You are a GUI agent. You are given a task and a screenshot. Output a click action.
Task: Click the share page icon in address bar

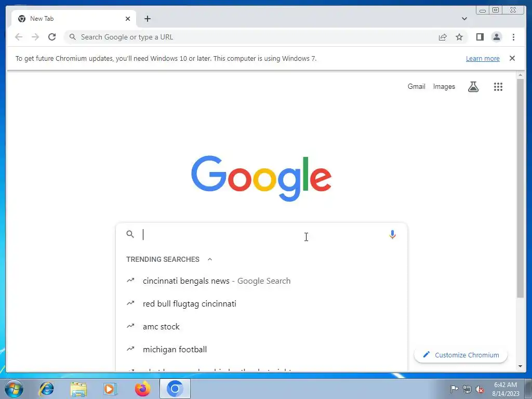443,37
